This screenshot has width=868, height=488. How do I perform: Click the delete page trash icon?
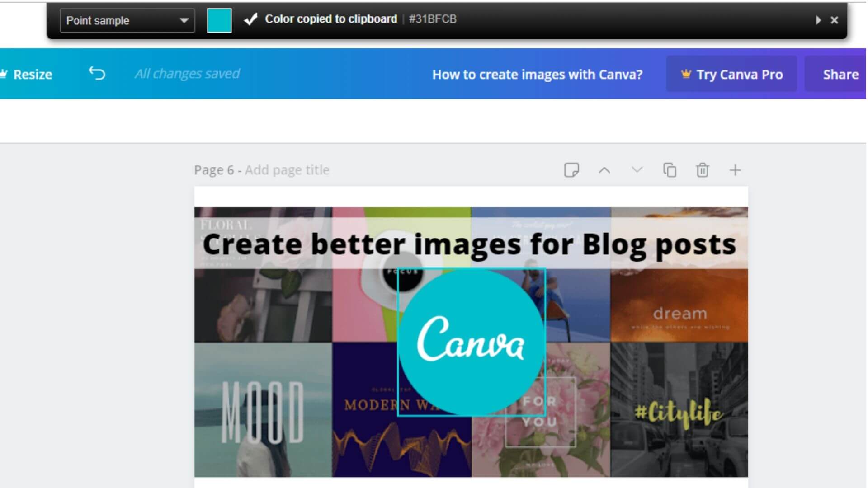702,170
